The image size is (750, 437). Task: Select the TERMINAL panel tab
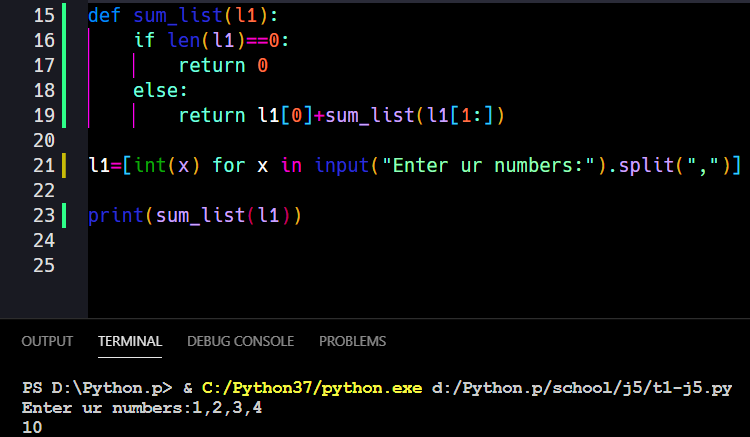pos(130,341)
